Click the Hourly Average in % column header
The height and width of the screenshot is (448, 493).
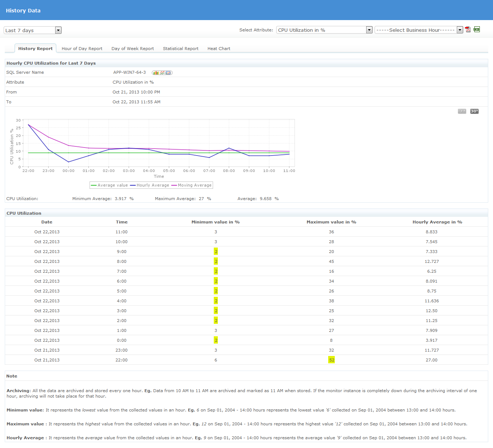coord(437,222)
